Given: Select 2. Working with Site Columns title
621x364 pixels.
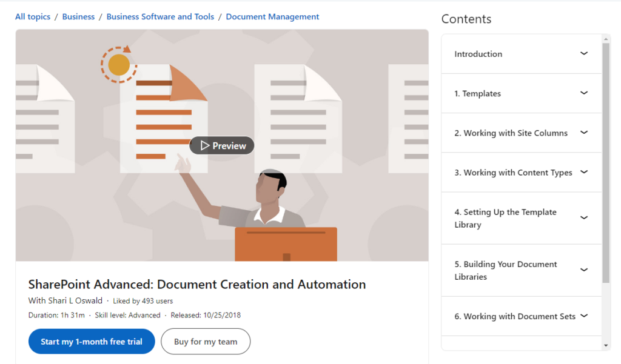Looking at the screenshot, I should [x=511, y=133].
